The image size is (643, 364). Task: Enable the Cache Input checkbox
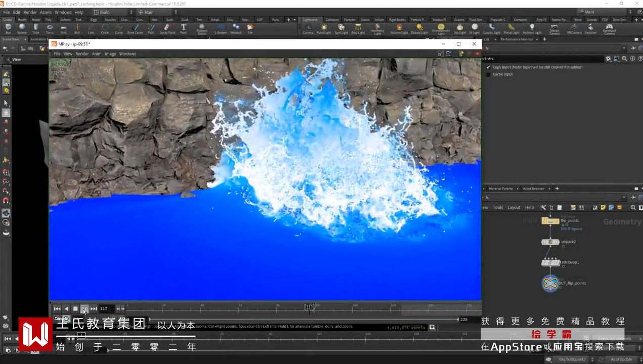488,74
